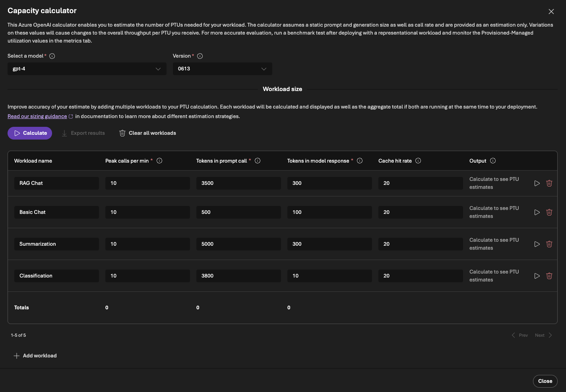Go to Prev page of workloads
Screen dimensions: 566x392
pyautogui.click(x=520, y=336)
